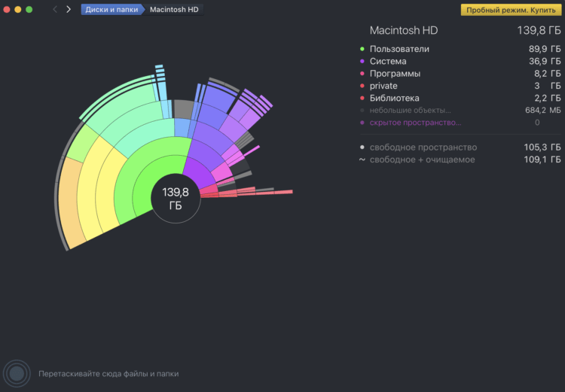Click the 105,3 ГБ free space value
The image size is (565, 392).
[542, 147]
